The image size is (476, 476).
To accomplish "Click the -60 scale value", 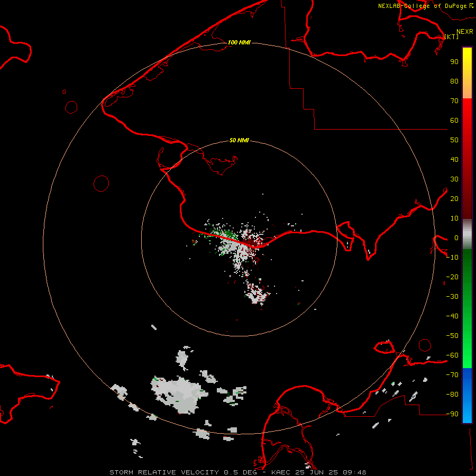I will pyautogui.click(x=452, y=355).
